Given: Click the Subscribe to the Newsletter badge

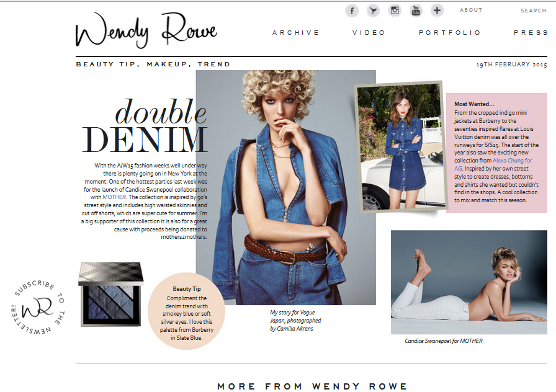Looking at the screenshot, I should pyautogui.click(x=38, y=308).
